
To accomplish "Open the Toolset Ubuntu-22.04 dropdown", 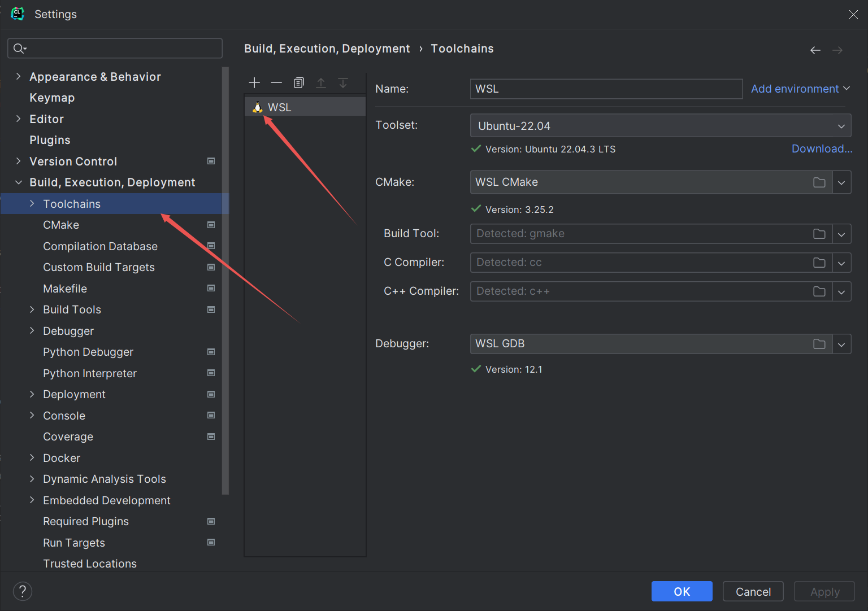I will tap(661, 125).
